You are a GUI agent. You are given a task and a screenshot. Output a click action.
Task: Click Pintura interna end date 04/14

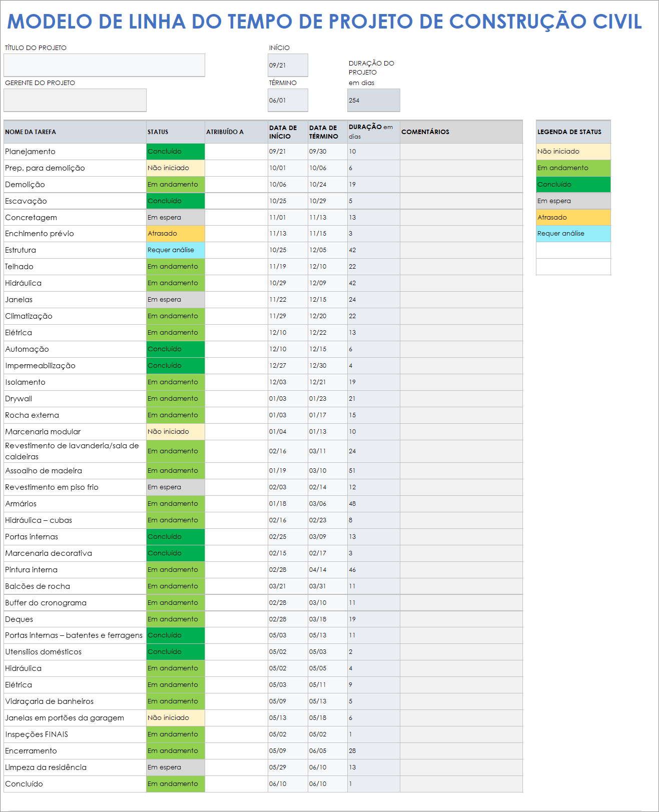[328, 570]
